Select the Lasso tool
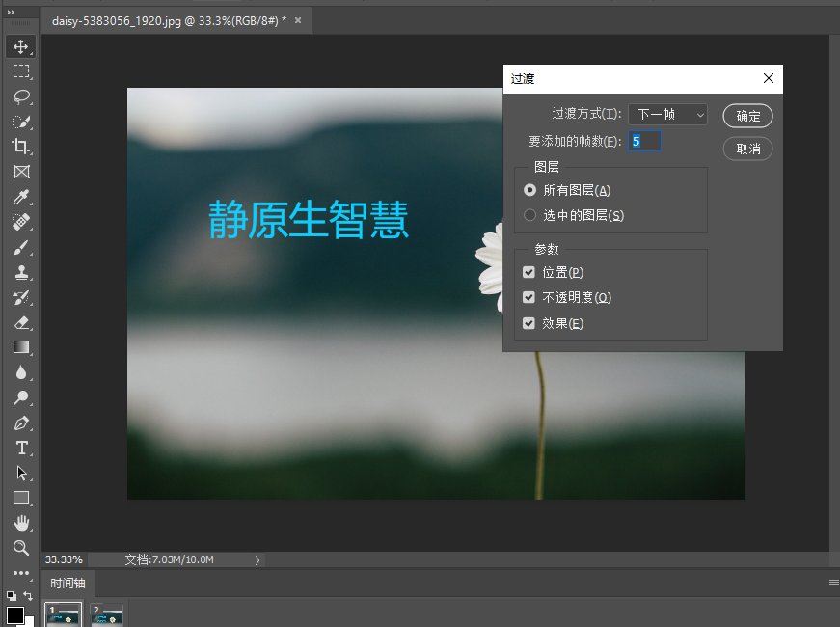 coord(21,96)
